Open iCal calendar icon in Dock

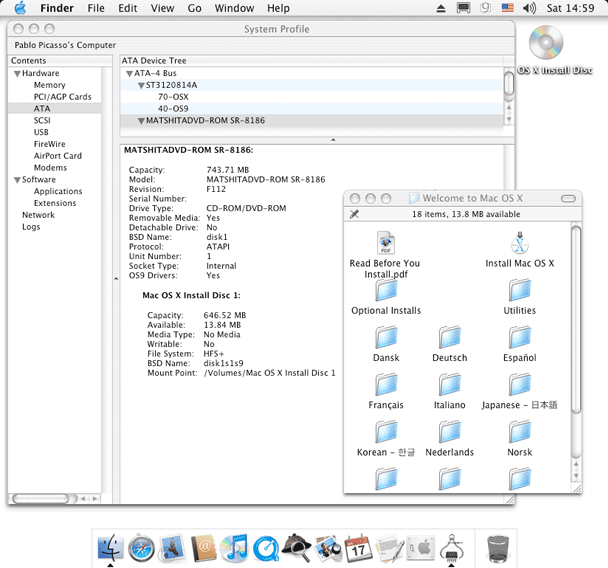click(358, 548)
